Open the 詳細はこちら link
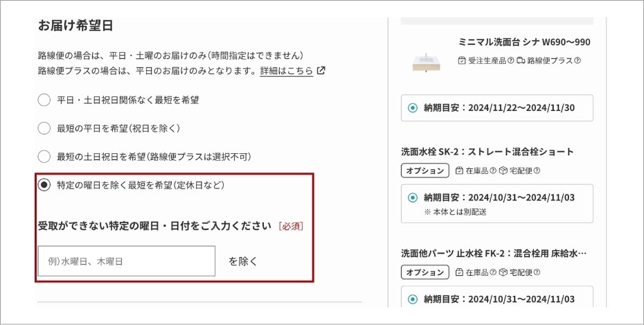Screen dimensions: 644x325 (x=287, y=71)
